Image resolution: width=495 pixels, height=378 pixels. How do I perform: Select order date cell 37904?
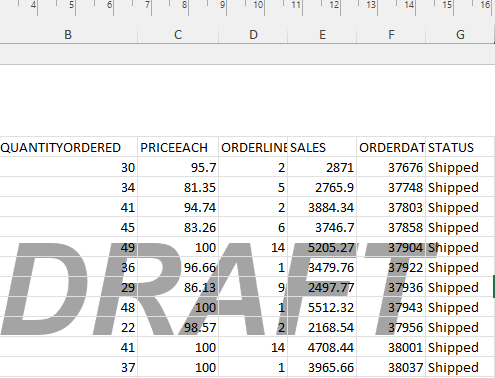coord(391,247)
